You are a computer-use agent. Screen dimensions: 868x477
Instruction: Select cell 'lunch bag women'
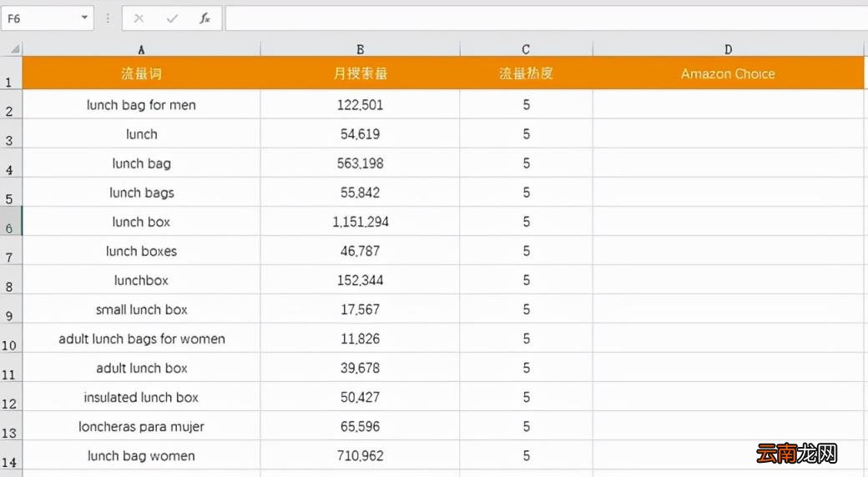(x=141, y=455)
